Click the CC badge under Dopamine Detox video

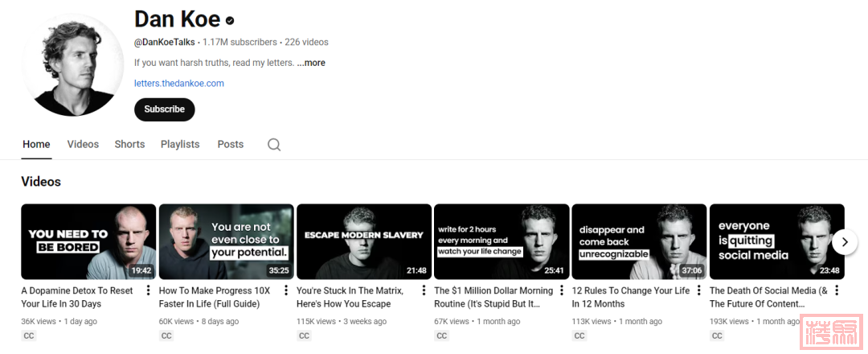[x=29, y=336]
